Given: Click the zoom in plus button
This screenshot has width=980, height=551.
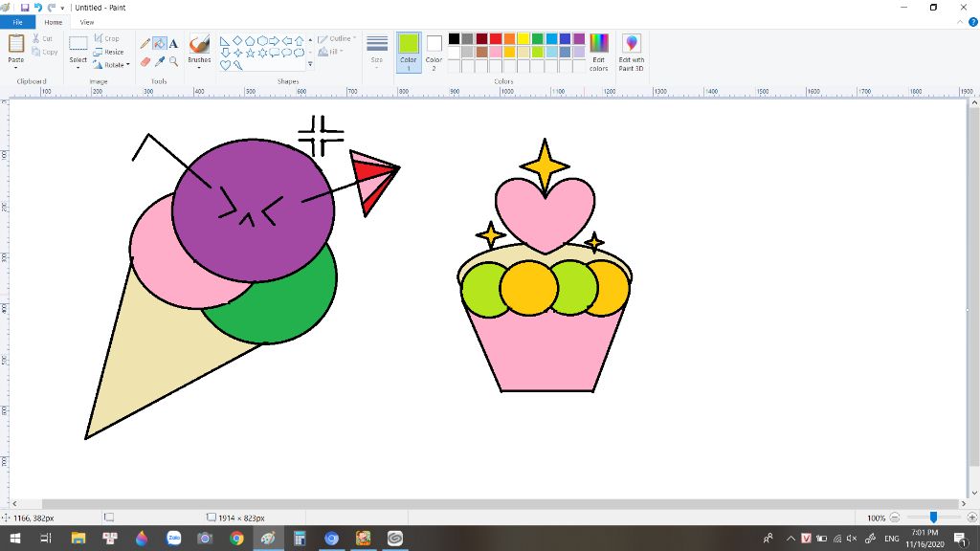Looking at the screenshot, I should pos(971,518).
